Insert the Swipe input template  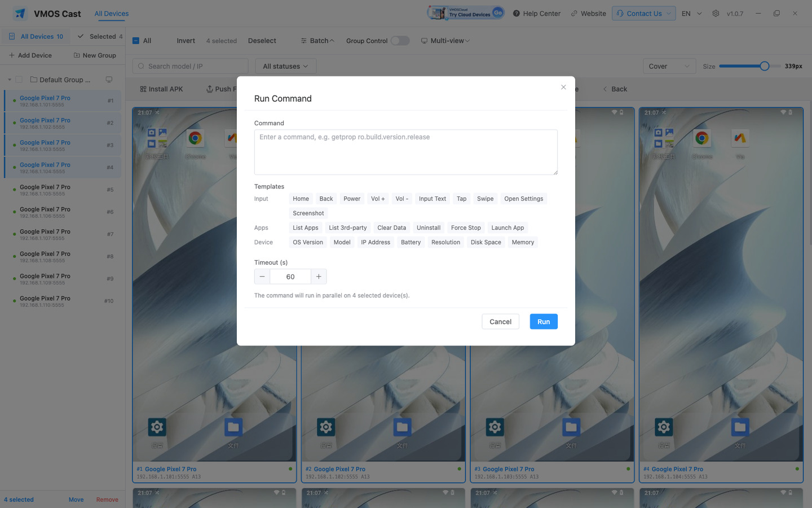pyautogui.click(x=485, y=199)
